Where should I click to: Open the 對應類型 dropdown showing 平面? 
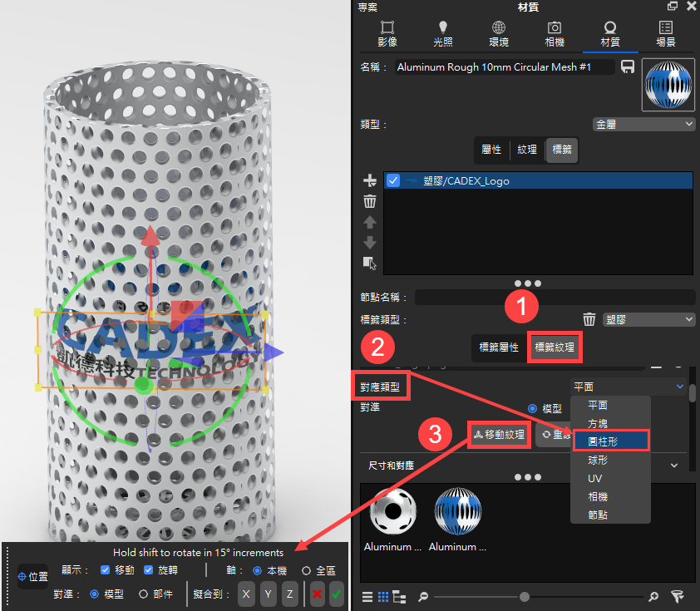pos(629,387)
